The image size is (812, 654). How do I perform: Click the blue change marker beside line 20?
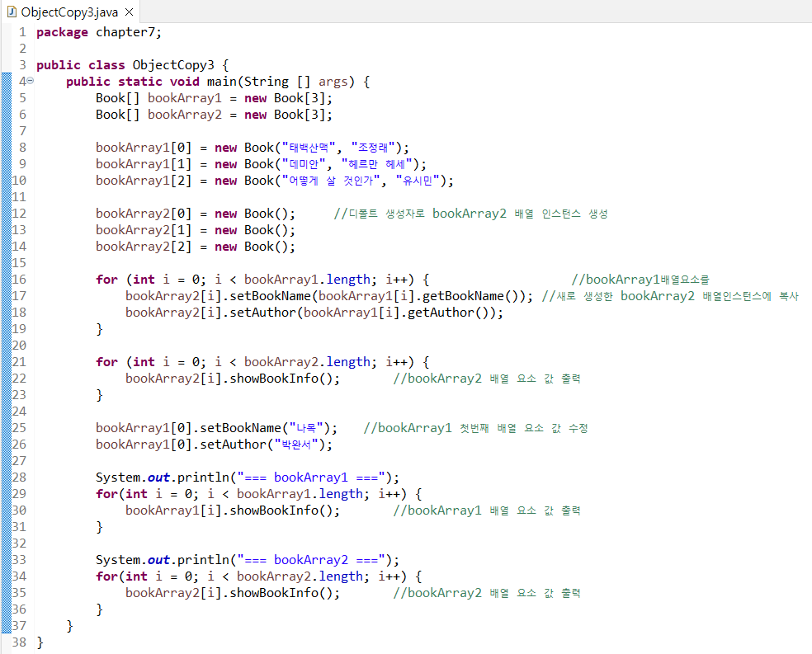coord(5,346)
